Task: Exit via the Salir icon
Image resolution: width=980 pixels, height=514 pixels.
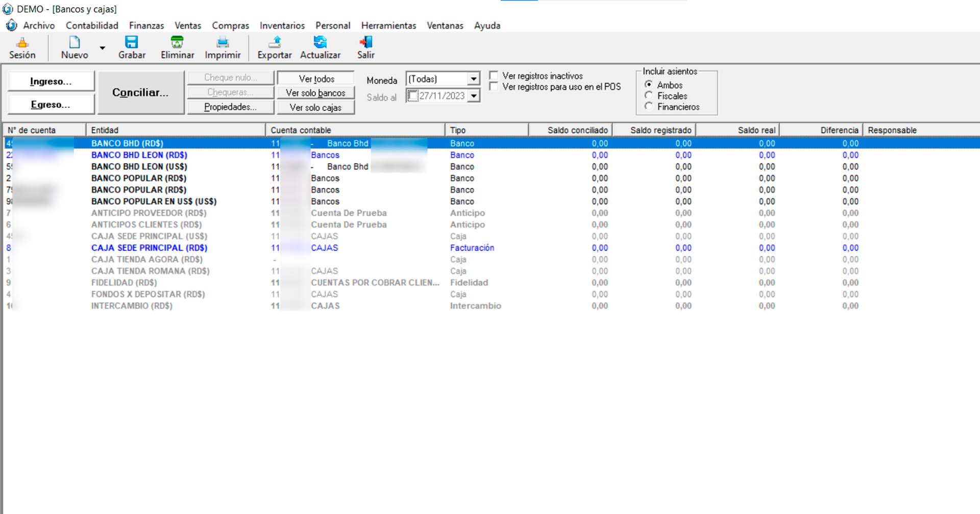Action: click(x=365, y=43)
